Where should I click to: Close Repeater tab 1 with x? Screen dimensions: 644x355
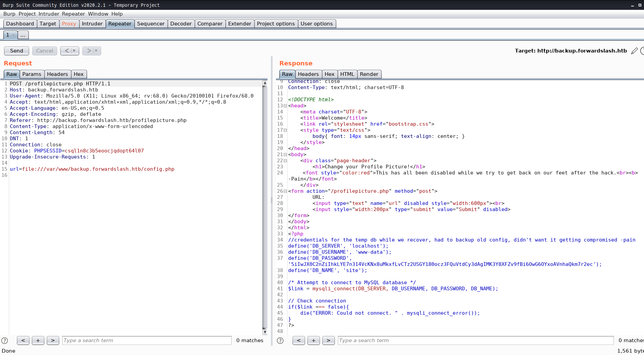[x=14, y=35]
